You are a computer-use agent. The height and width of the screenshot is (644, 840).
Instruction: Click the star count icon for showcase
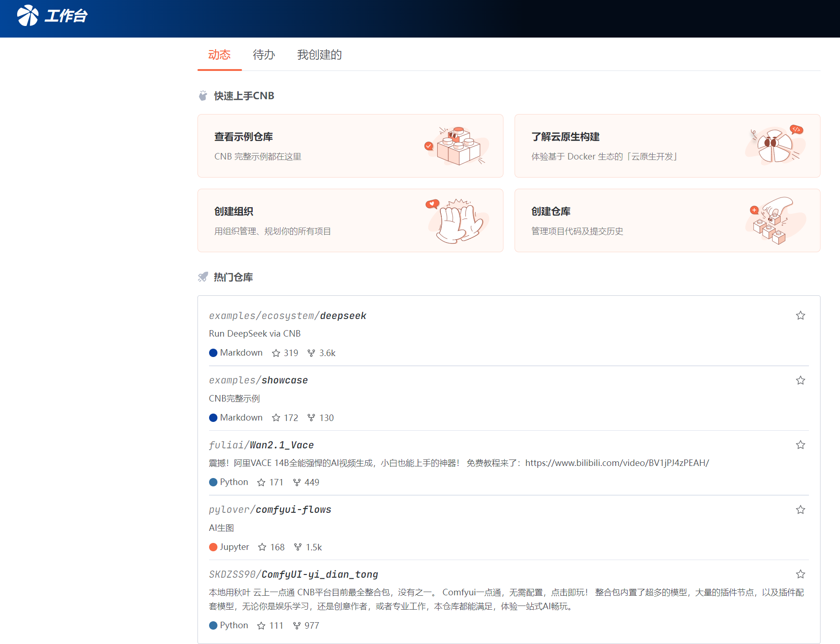click(276, 418)
